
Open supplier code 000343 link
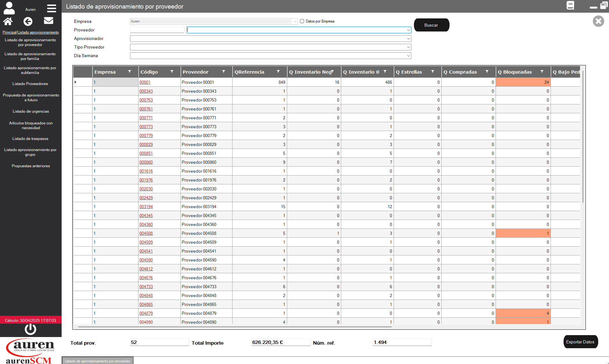point(146,91)
